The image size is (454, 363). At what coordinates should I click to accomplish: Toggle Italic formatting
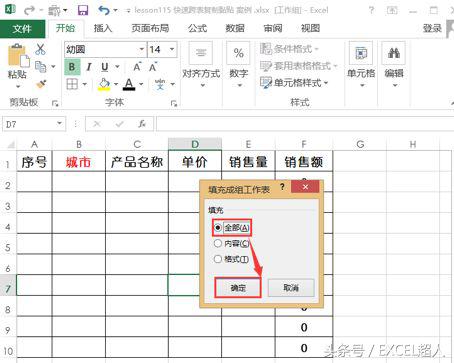tap(89, 67)
